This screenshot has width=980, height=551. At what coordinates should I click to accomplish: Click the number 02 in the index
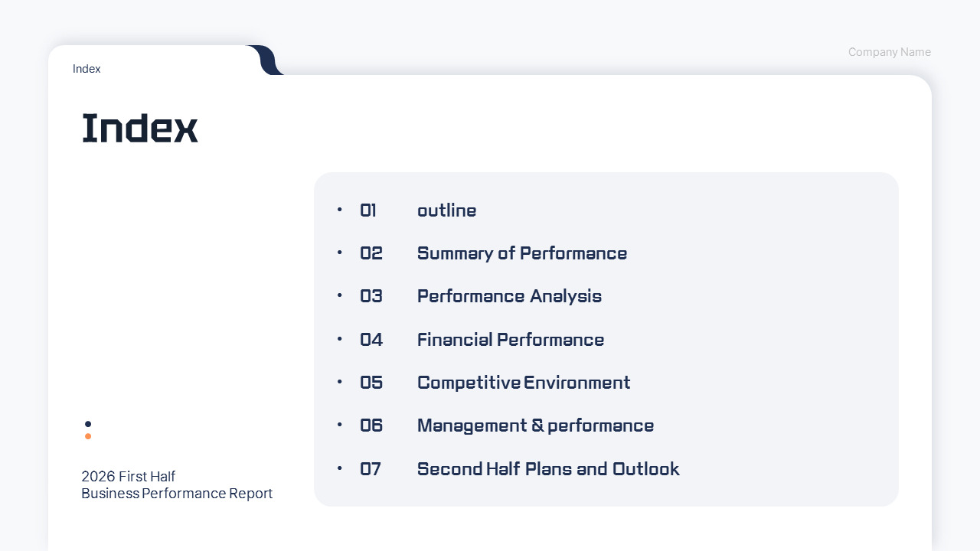(371, 253)
